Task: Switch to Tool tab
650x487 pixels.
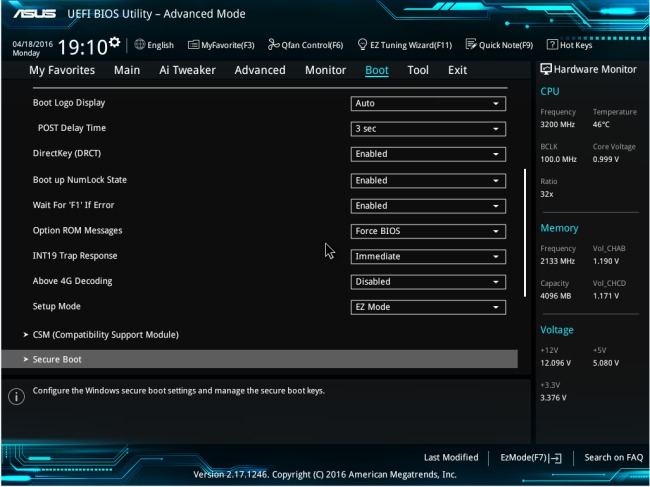Action: pos(418,70)
